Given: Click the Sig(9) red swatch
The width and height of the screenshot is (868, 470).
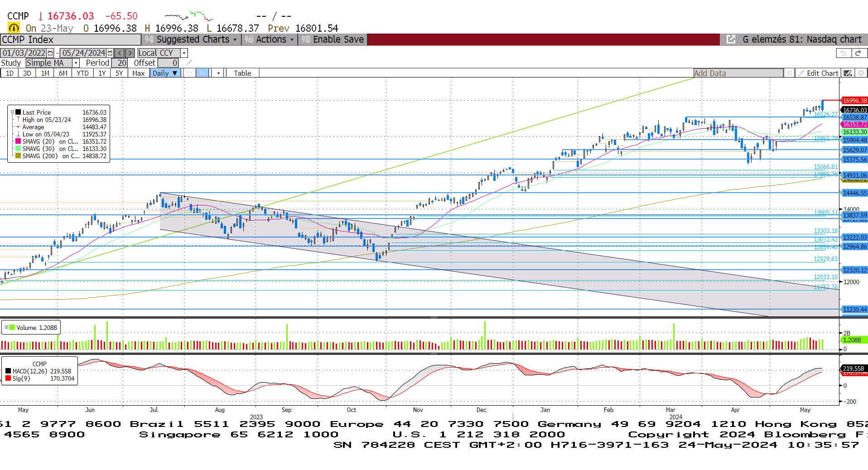Looking at the screenshot, I should coord(8,378).
